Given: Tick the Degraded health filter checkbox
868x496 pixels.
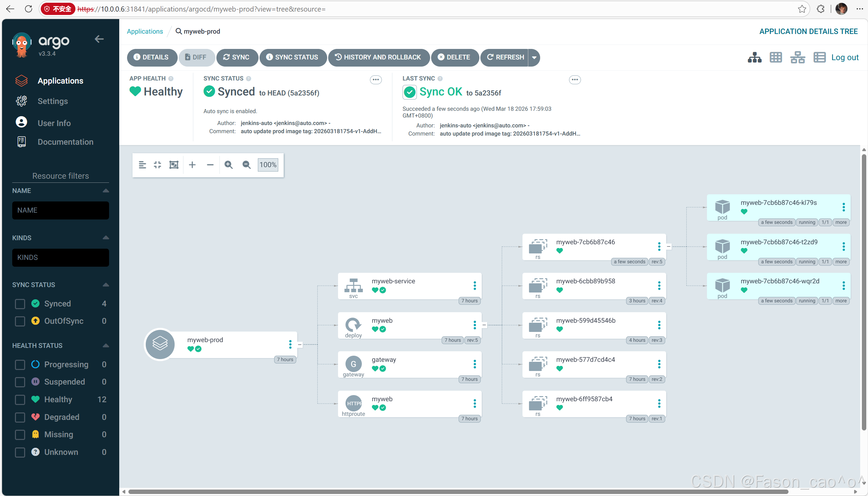Looking at the screenshot, I should coord(20,417).
